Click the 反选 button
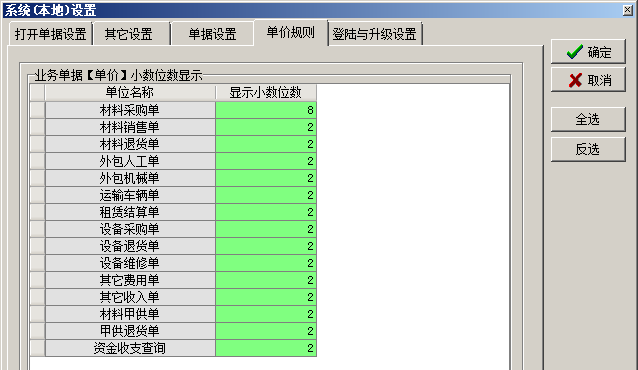 [588, 149]
